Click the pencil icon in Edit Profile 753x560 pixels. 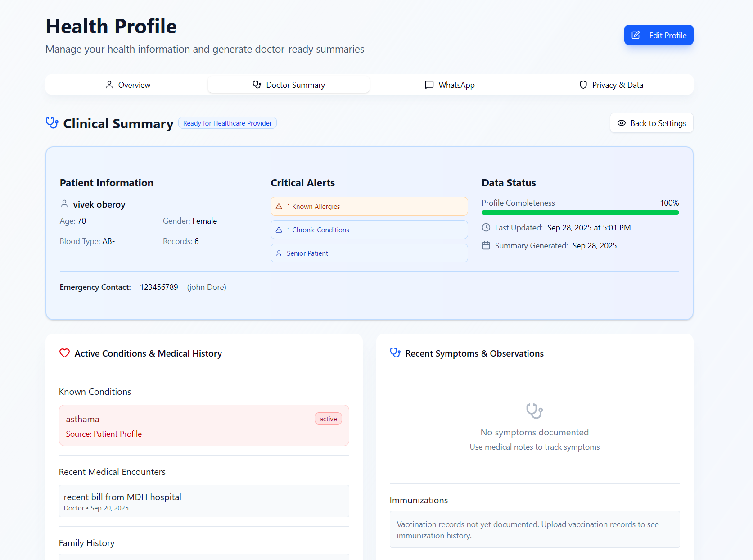(636, 35)
